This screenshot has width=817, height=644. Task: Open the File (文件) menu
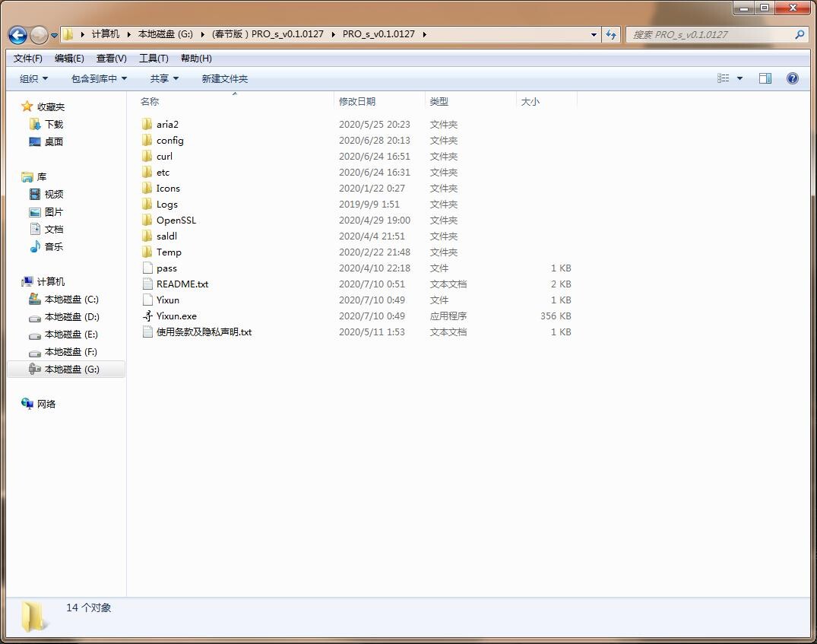click(28, 58)
